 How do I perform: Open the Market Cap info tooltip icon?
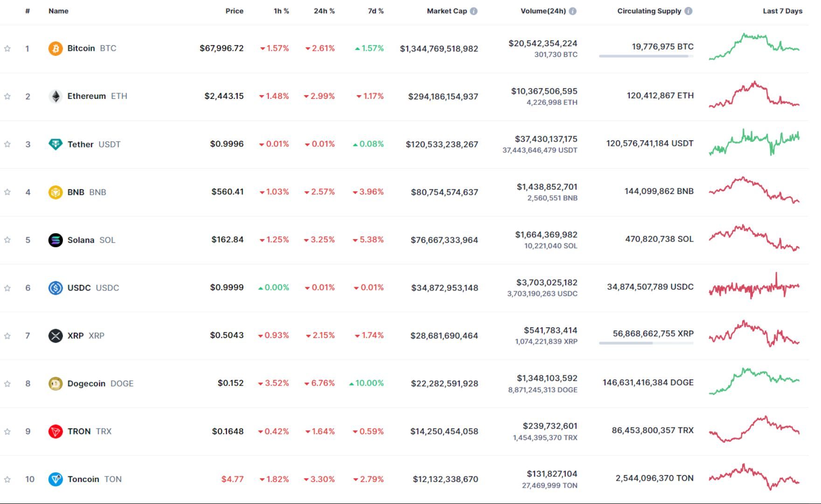[474, 11]
